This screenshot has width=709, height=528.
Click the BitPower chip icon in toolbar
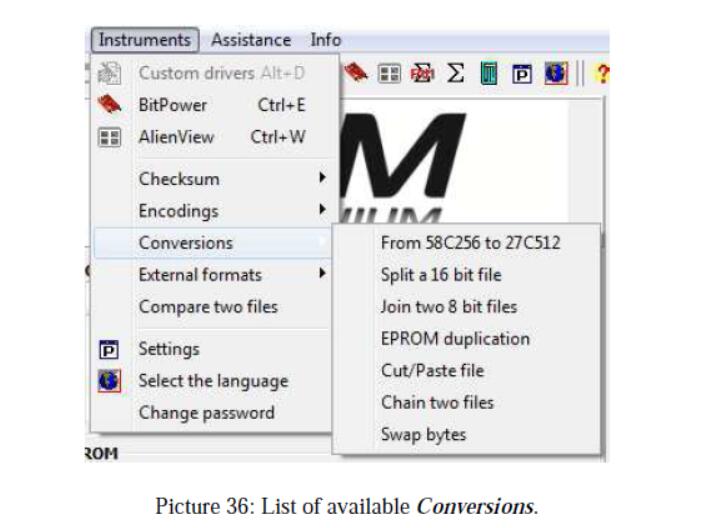(x=357, y=73)
